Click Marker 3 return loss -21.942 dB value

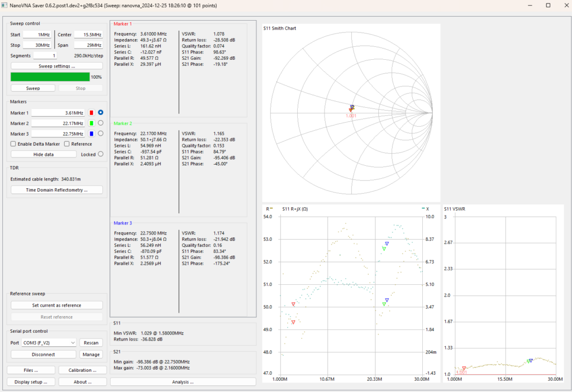tap(224, 239)
